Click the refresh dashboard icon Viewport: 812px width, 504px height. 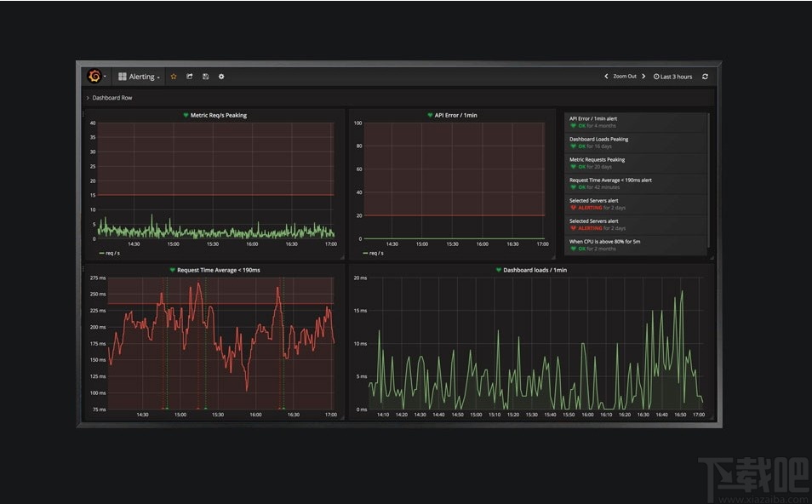pyautogui.click(x=706, y=77)
